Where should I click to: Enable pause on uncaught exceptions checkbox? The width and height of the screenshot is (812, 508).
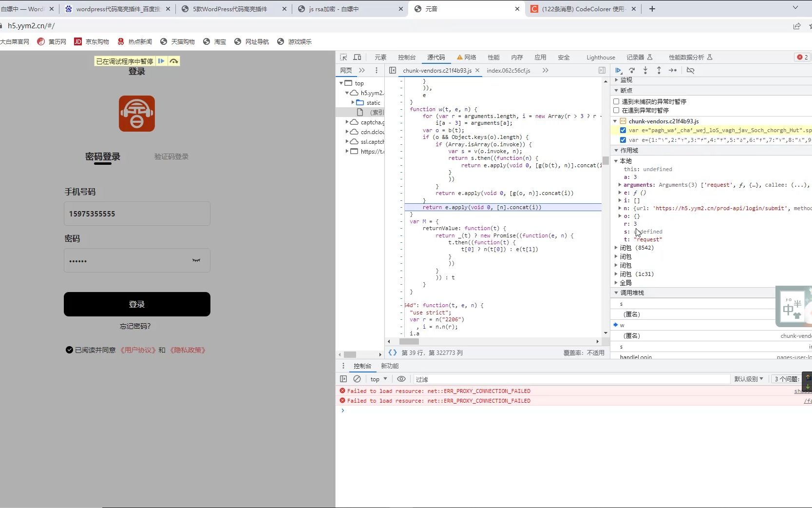click(x=616, y=101)
